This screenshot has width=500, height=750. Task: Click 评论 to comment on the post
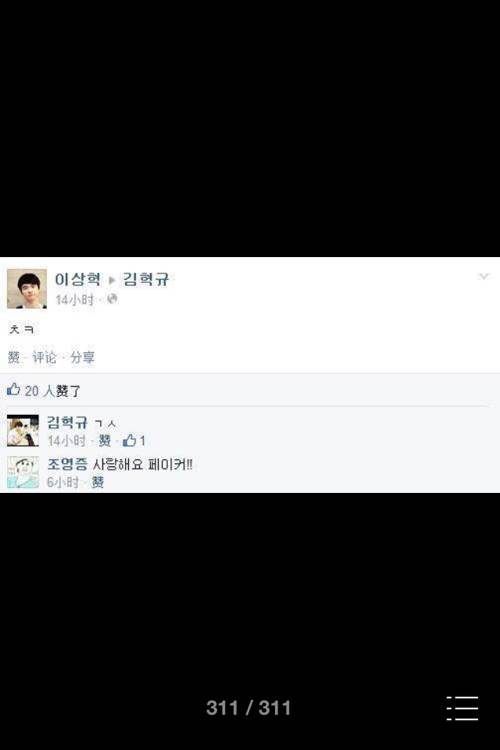[x=44, y=357]
